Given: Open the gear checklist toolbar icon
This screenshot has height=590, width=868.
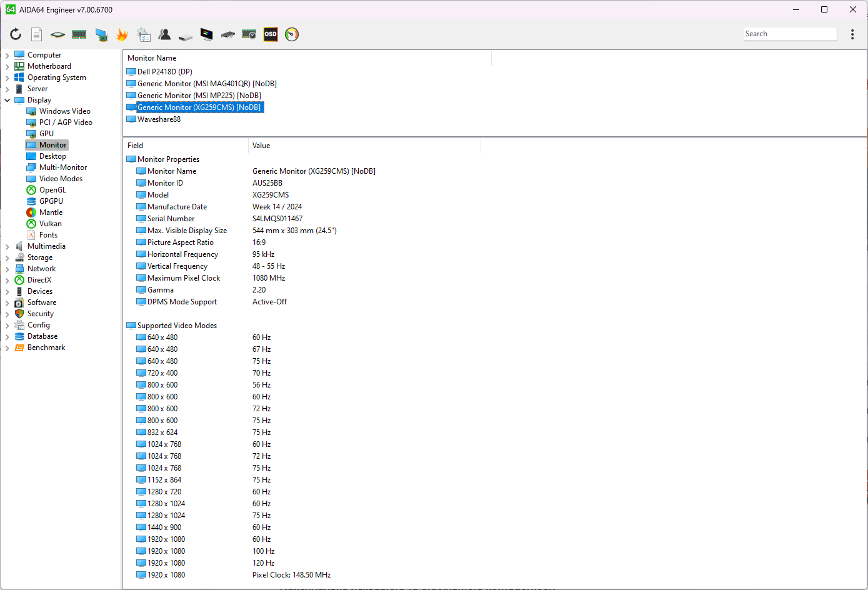Looking at the screenshot, I should coord(144,34).
